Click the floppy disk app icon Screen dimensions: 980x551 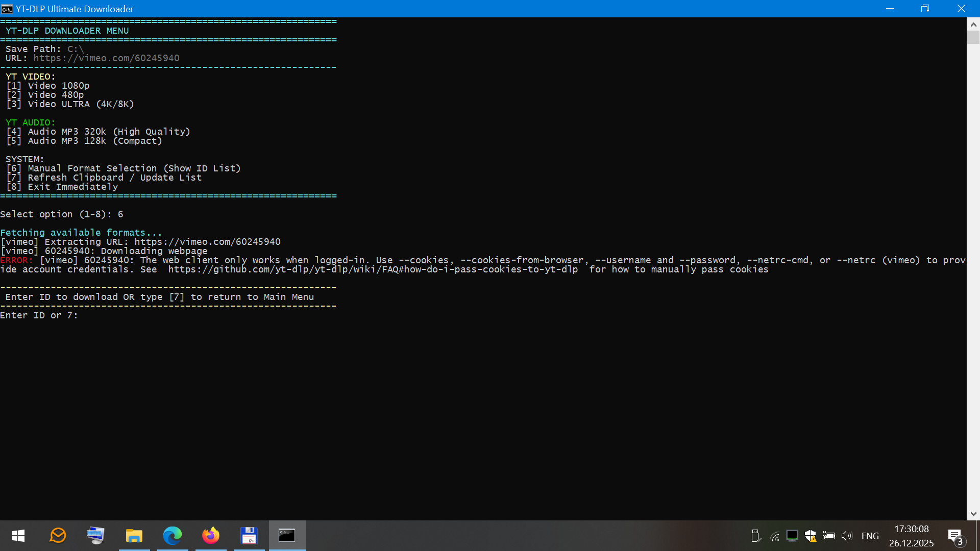(249, 536)
